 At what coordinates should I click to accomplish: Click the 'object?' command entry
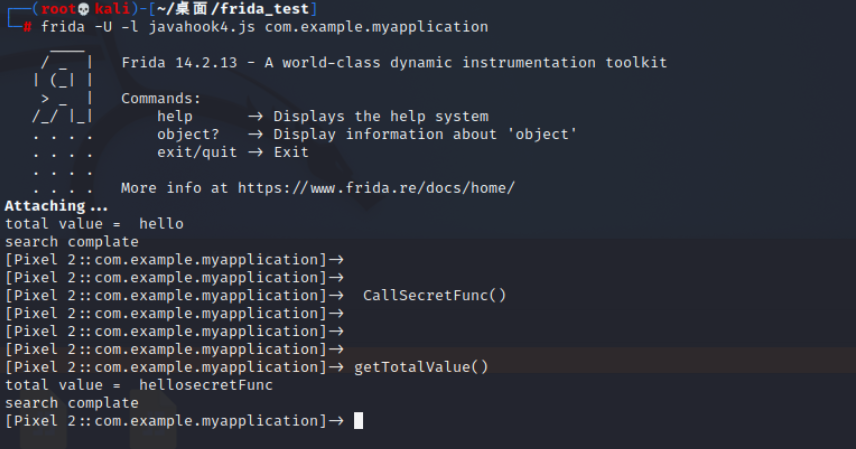point(188,134)
